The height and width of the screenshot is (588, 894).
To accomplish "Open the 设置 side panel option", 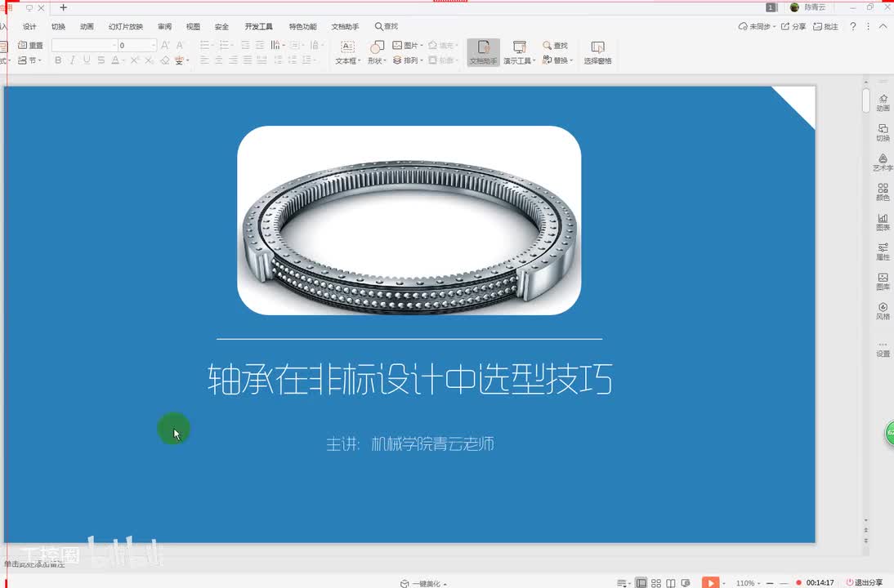I will 883,350.
